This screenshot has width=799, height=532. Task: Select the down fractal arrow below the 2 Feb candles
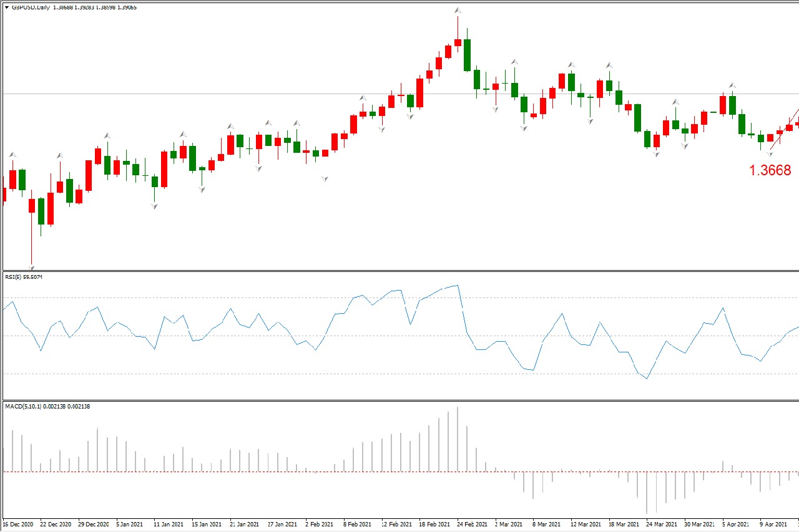[x=325, y=179]
